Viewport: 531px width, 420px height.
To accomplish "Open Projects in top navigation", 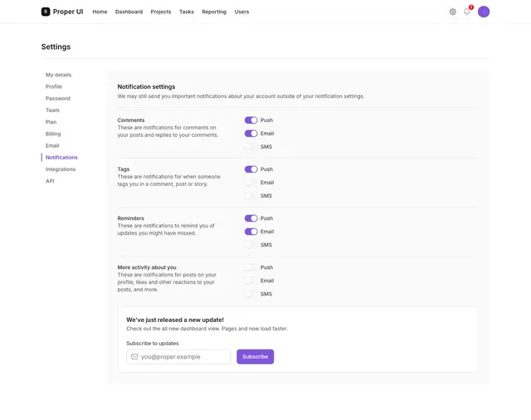I will [x=161, y=12].
